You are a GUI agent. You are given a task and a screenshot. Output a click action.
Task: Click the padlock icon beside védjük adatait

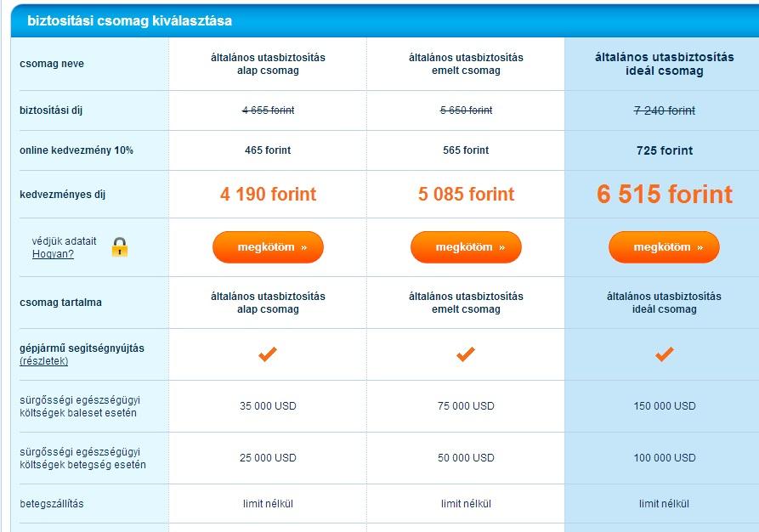click(x=120, y=247)
